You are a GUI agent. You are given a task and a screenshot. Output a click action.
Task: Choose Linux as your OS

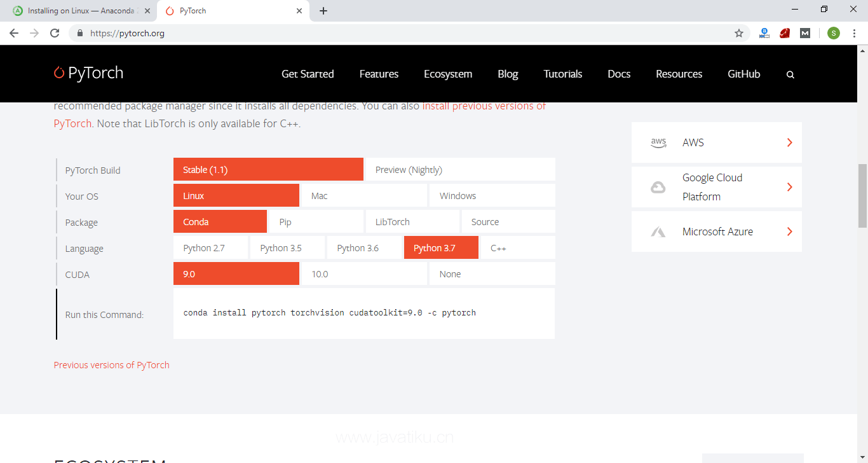[x=236, y=195]
